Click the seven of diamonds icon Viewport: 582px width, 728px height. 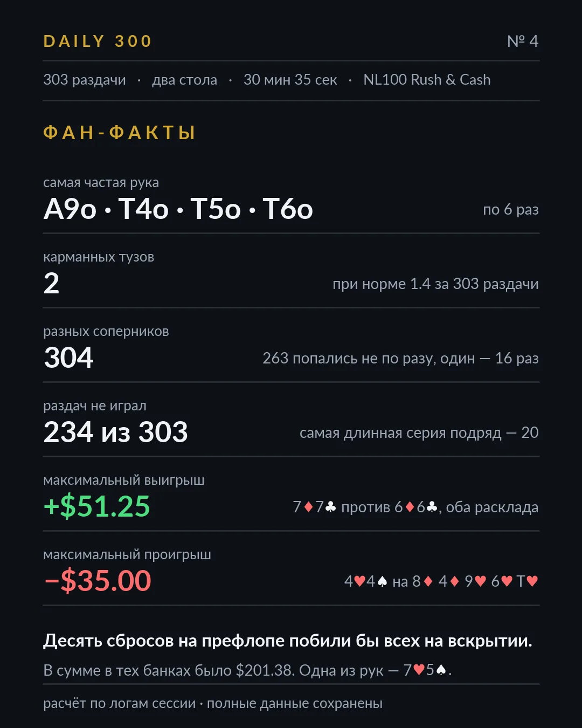[x=308, y=507]
